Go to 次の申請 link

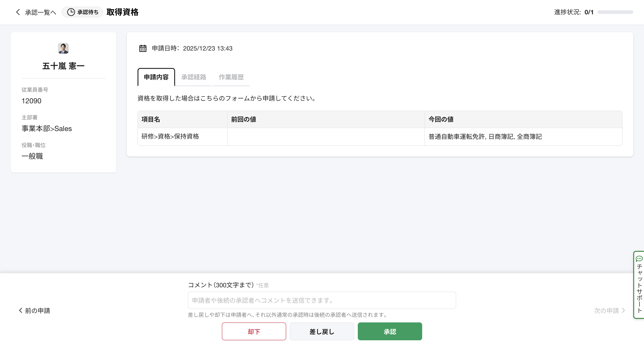[606, 311]
